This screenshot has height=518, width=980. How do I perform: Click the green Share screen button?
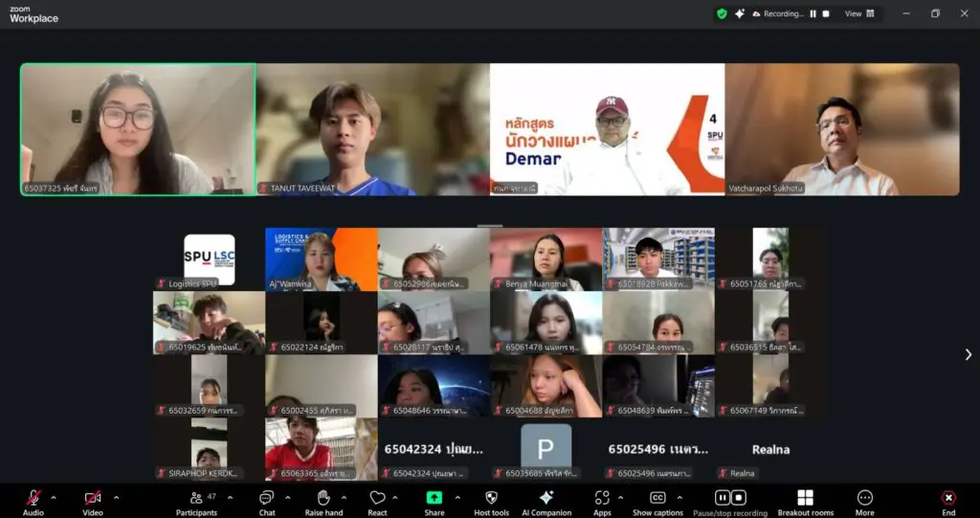pyautogui.click(x=434, y=498)
